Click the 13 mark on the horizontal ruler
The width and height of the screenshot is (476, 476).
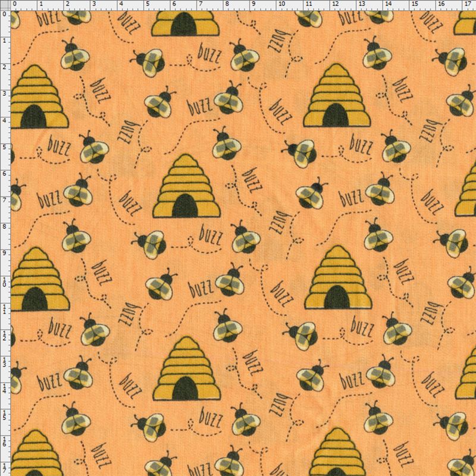[x=362, y=4]
